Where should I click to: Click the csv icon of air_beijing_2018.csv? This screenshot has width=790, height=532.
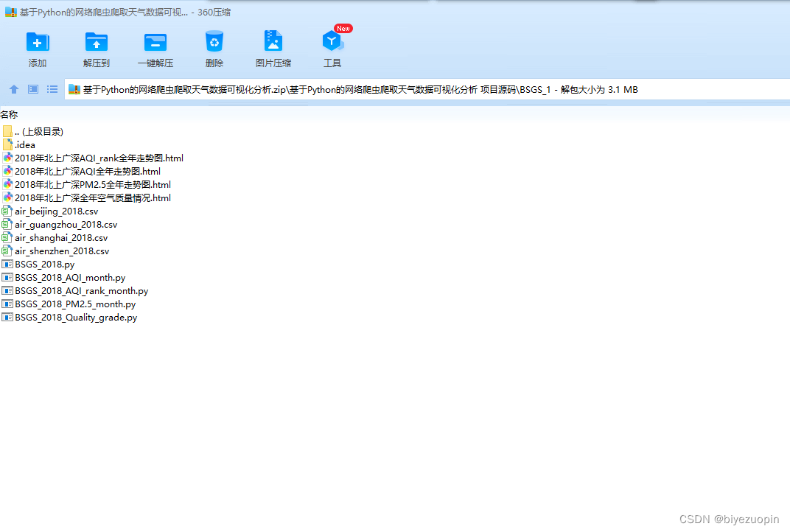7,211
